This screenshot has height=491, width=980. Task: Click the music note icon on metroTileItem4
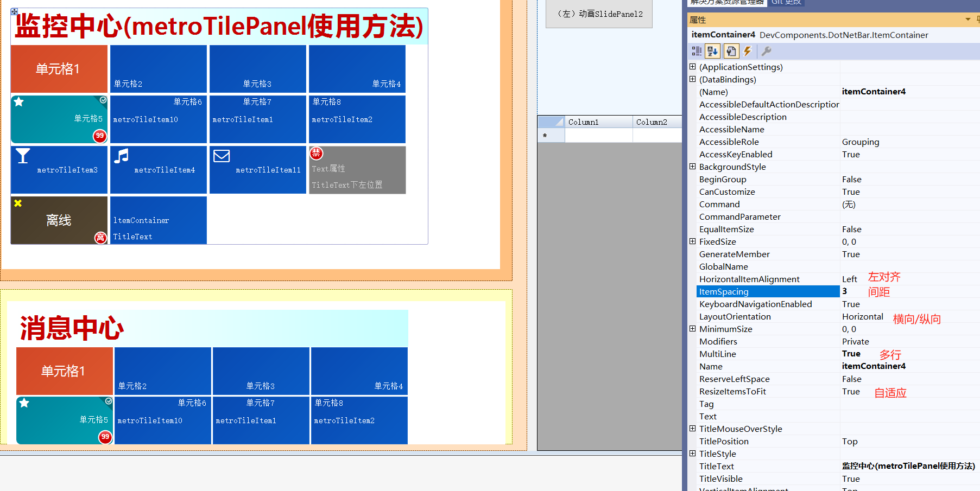tap(121, 156)
